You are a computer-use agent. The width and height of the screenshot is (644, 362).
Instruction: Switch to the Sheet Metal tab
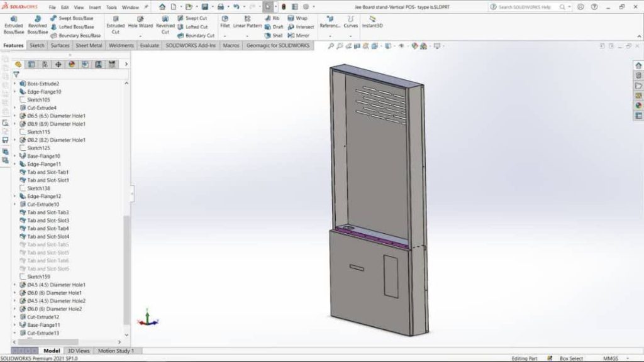(x=89, y=45)
